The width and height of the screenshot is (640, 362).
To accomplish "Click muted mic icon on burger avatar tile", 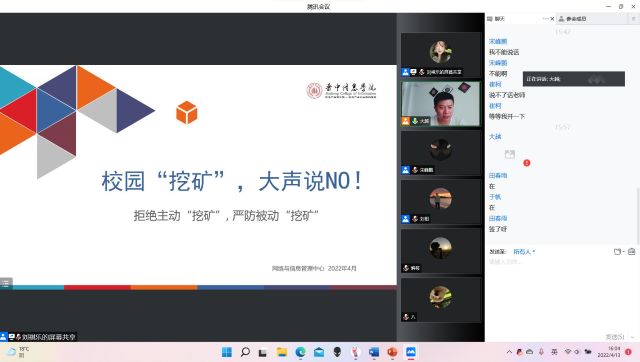I will pos(406,317).
